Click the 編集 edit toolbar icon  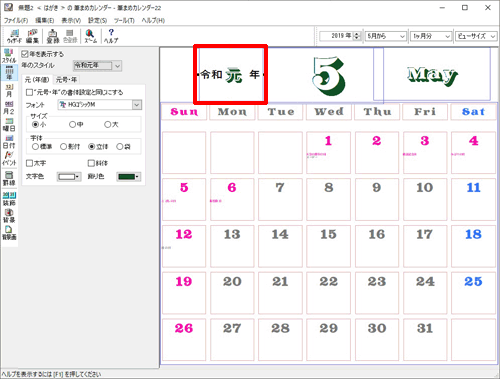click(32, 36)
